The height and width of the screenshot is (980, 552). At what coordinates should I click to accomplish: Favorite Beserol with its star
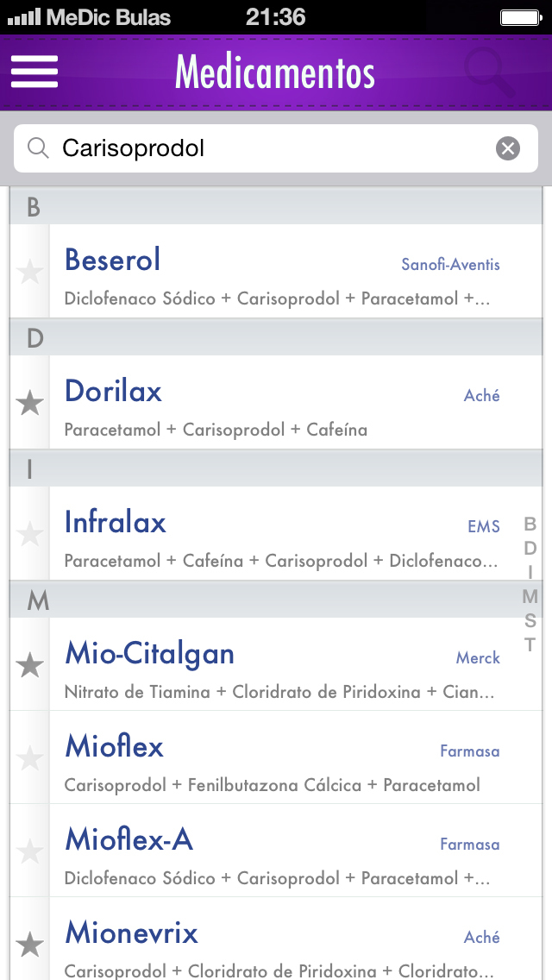pos(30,272)
